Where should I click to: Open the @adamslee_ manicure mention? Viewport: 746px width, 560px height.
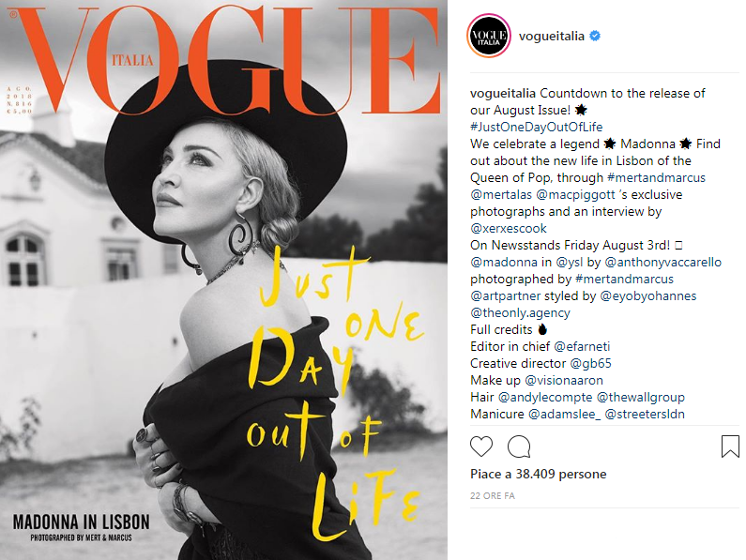pos(565,414)
